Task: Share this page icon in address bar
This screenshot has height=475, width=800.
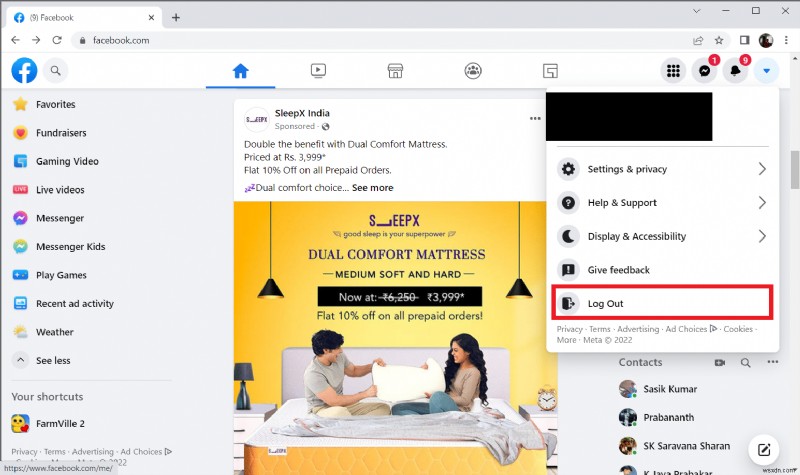Action: click(x=698, y=40)
